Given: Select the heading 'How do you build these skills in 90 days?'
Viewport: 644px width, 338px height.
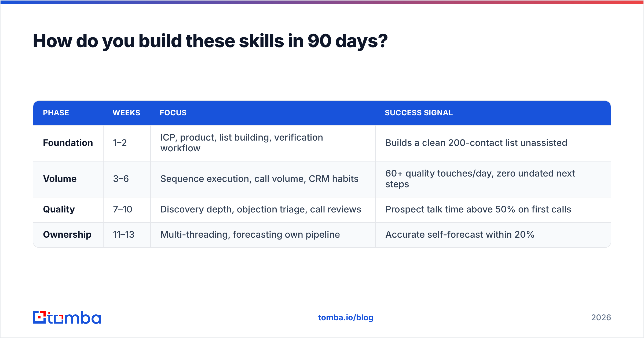Looking at the screenshot, I should coord(210,41).
